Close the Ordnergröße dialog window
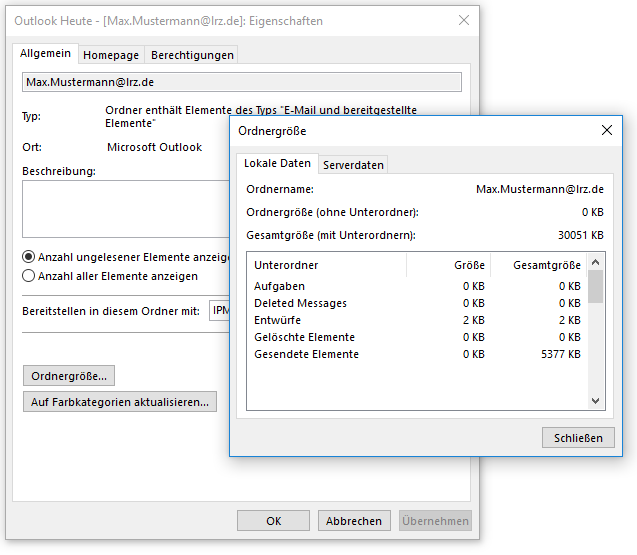637x555 pixels. click(606, 130)
